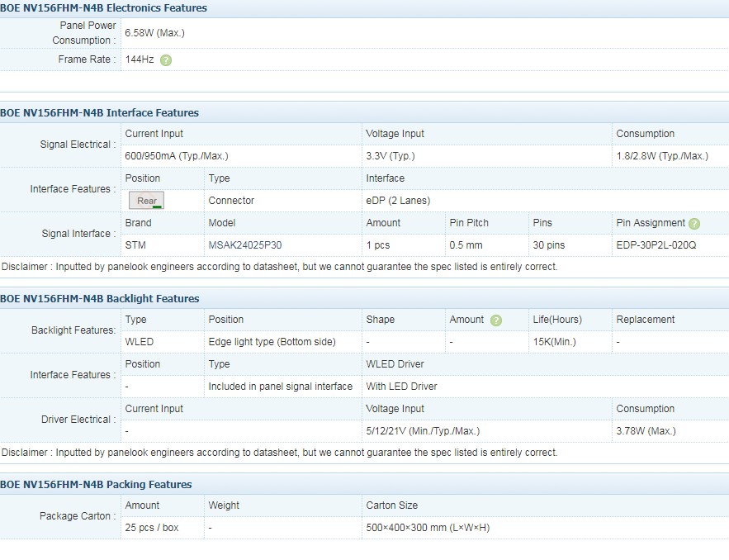The width and height of the screenshot is (729, 560).
Task: Click the Panel Power Consumption label
Action: 84,33
